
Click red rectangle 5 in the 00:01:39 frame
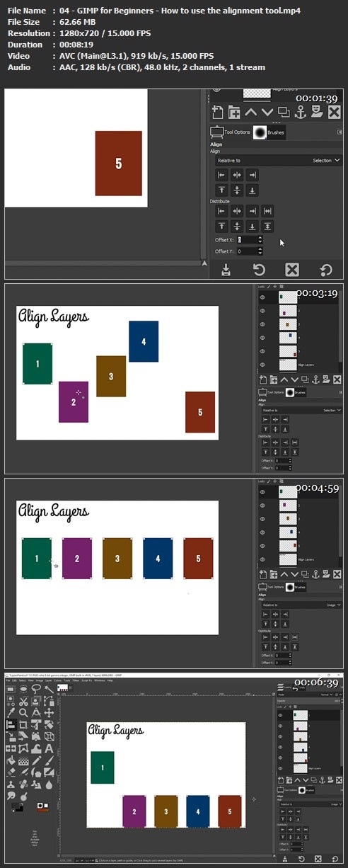(118, 164)
